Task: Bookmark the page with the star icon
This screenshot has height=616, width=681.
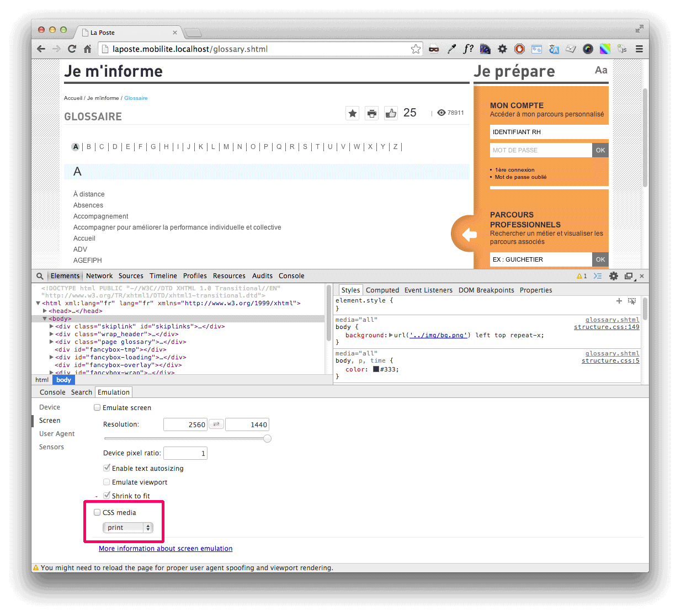Action: click(x=416, y=49)
